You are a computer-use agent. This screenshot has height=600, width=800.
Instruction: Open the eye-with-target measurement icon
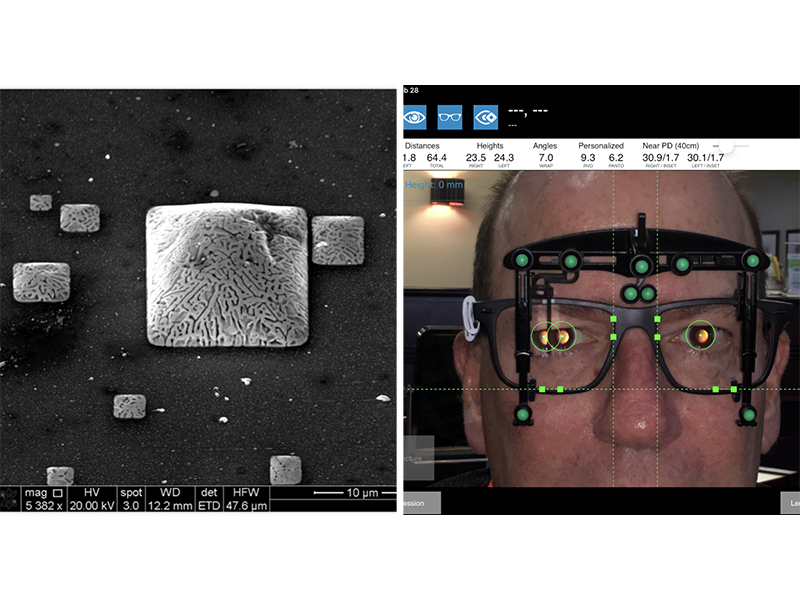pyautogui.click(x=486, y=117)
